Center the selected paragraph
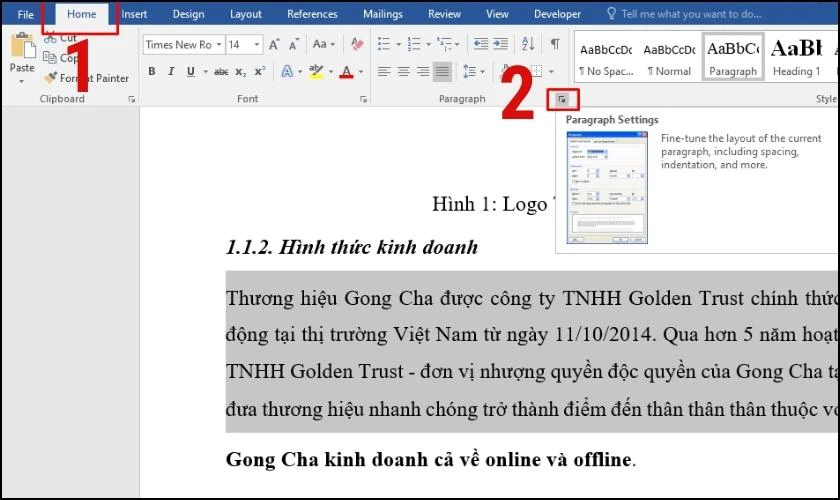Viewport: 840px width, 500px height. pos(403,71)
